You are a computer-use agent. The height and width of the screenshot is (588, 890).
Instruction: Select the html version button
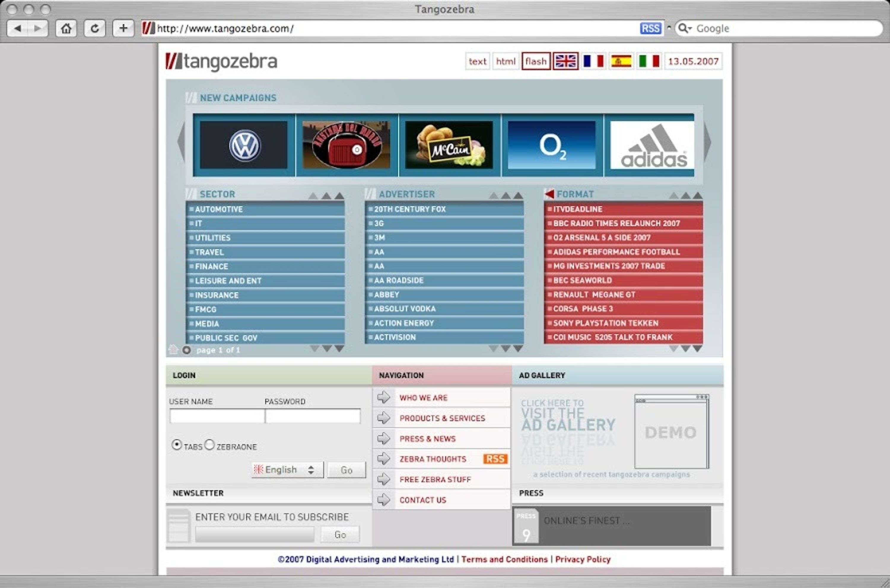(505, 61)
